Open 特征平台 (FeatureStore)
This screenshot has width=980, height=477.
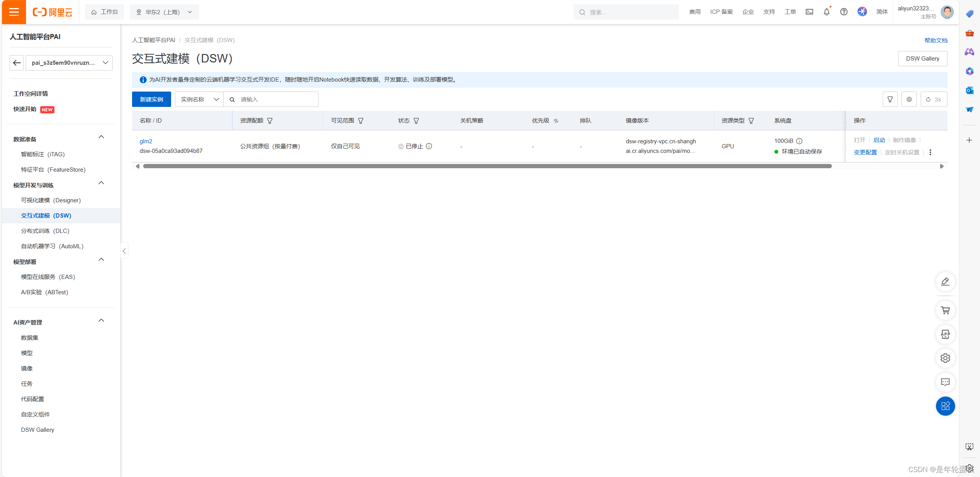[53, 169]
